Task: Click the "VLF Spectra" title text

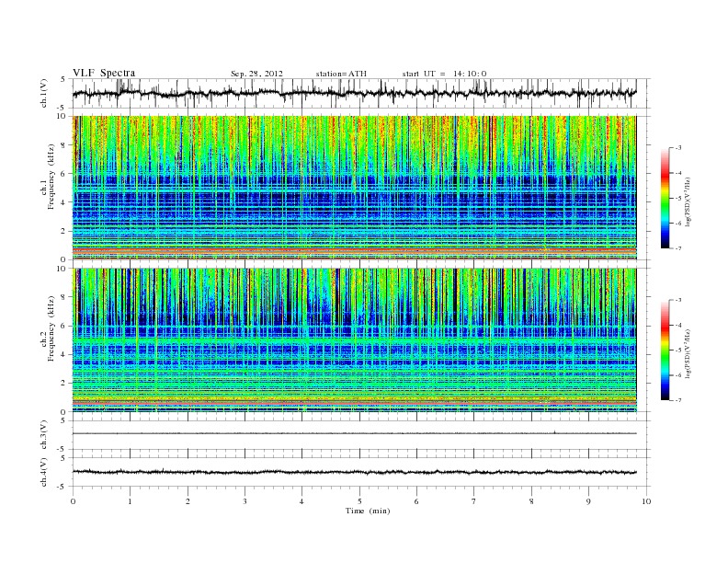Action: tap(104, 73)
